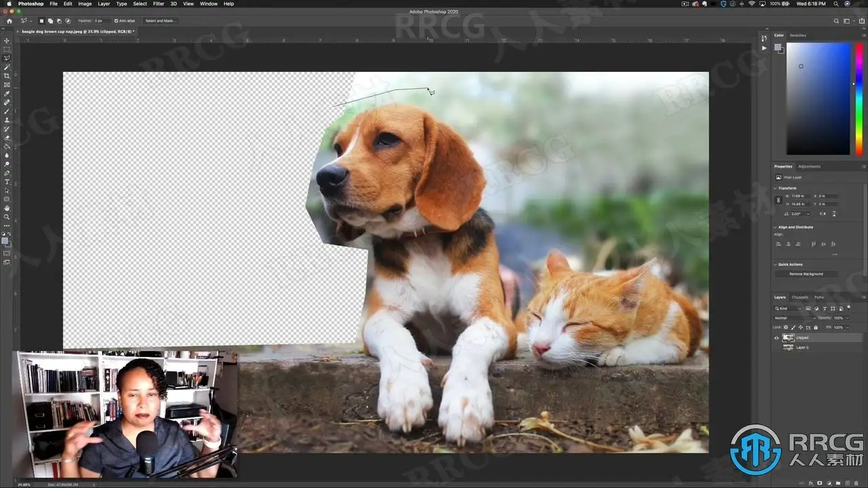Open the Select menu

140,4
